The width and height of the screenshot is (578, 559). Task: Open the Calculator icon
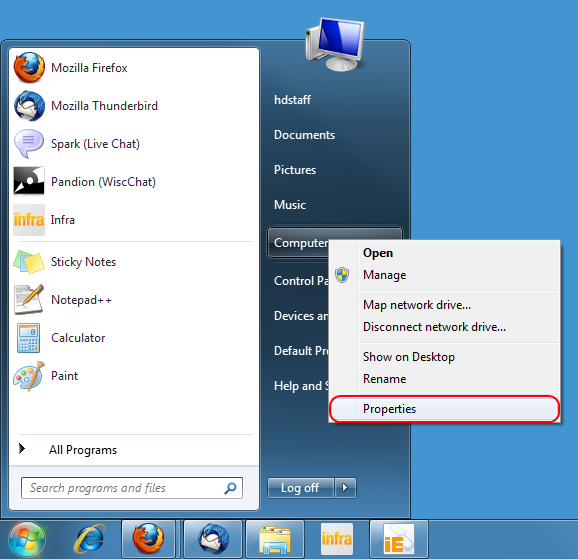tap(29, 338)
